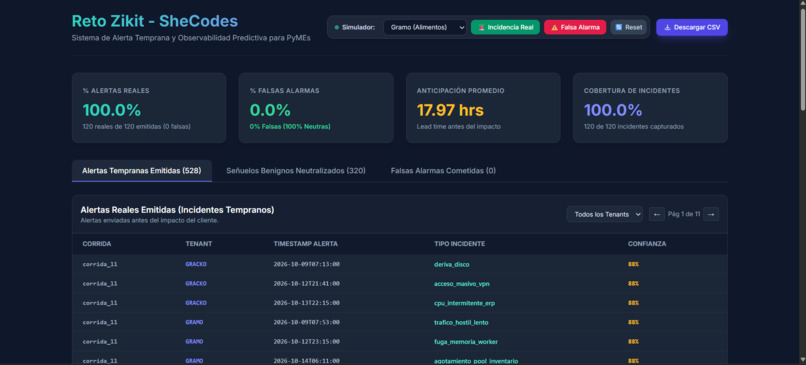Open the Todos los Tenants dropdown
Screen dimensions: 806x365
(x=604, y=214)
